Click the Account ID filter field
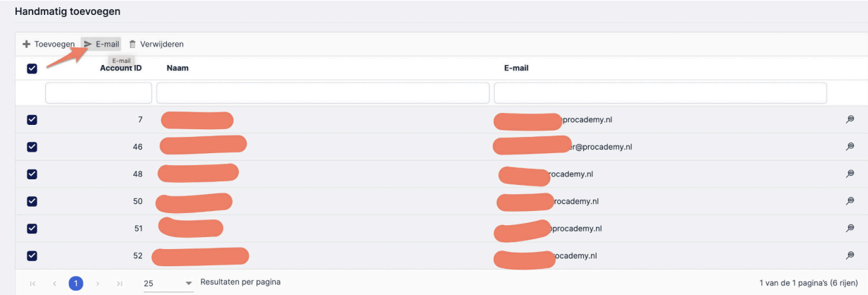Viewport: 868px width, 295px height. pyautogui.click(x=98, y=93)
